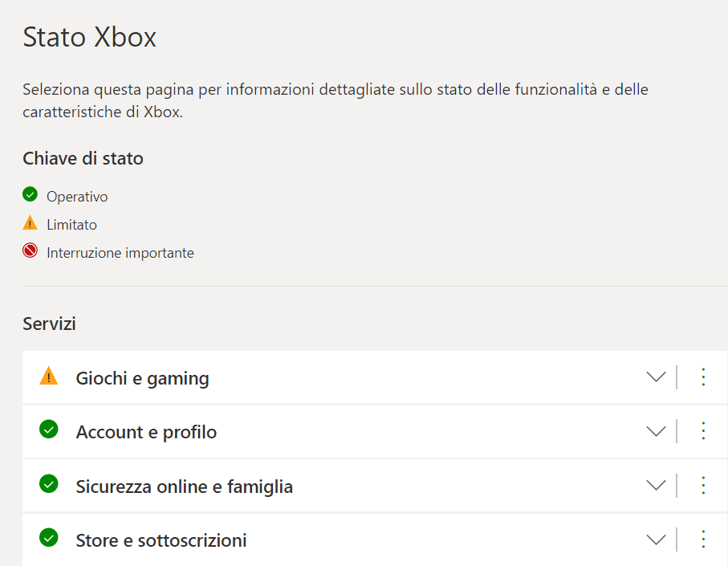Viewport: 728px width, 566px height.
Task: Click the green Operativo status key icon
Action: [31, 194]
